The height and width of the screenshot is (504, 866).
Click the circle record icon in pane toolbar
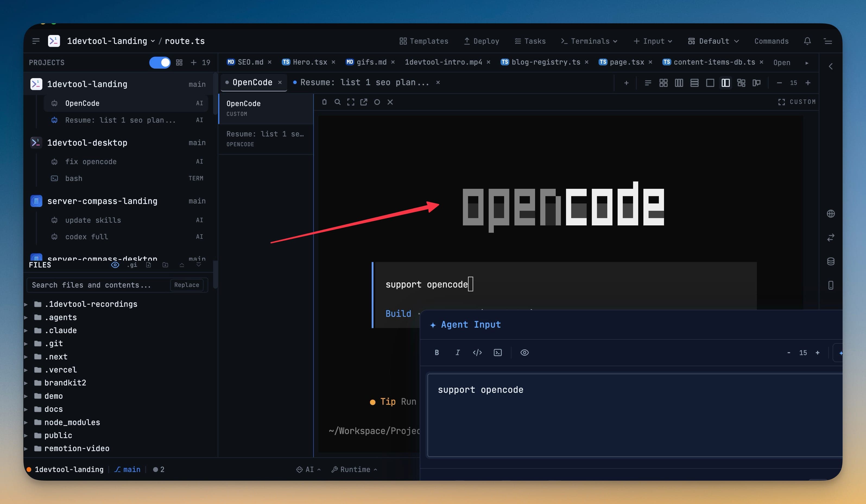377,102
